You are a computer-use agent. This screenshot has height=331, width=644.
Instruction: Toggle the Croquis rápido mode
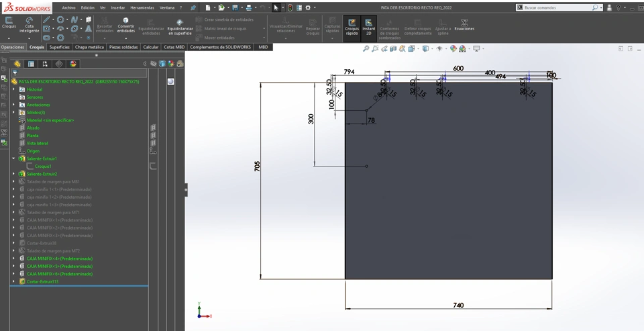tap(352, 28)
